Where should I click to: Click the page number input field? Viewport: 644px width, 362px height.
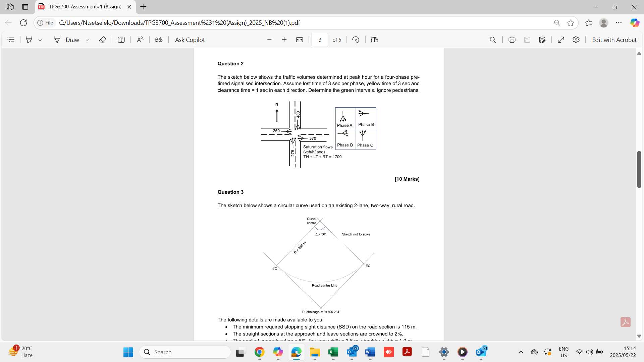320,40
